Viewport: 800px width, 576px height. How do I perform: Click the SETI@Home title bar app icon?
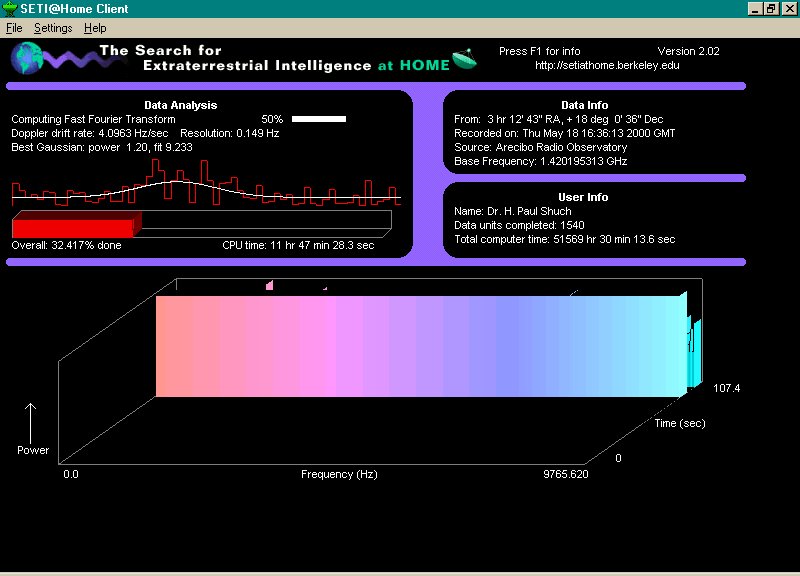coord(9,9)
